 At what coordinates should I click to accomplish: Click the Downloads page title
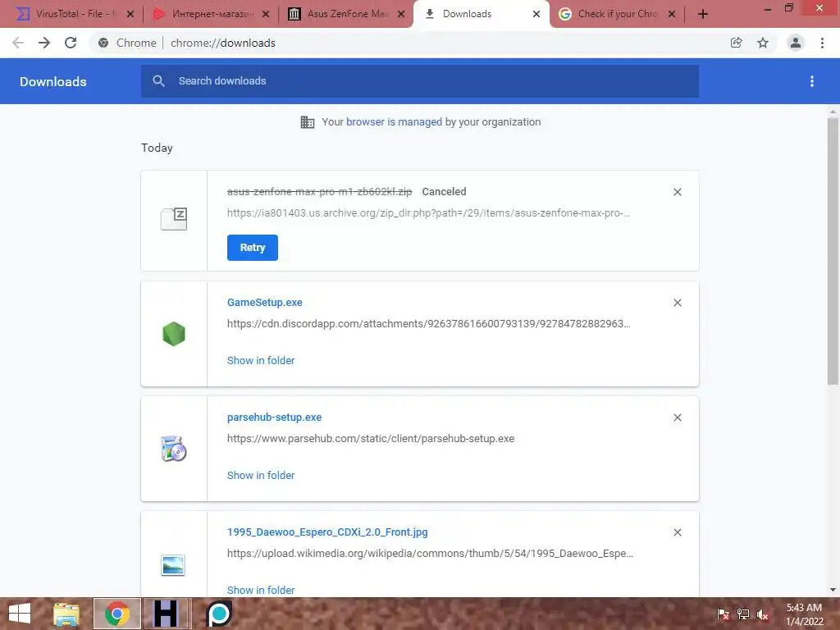53,81
